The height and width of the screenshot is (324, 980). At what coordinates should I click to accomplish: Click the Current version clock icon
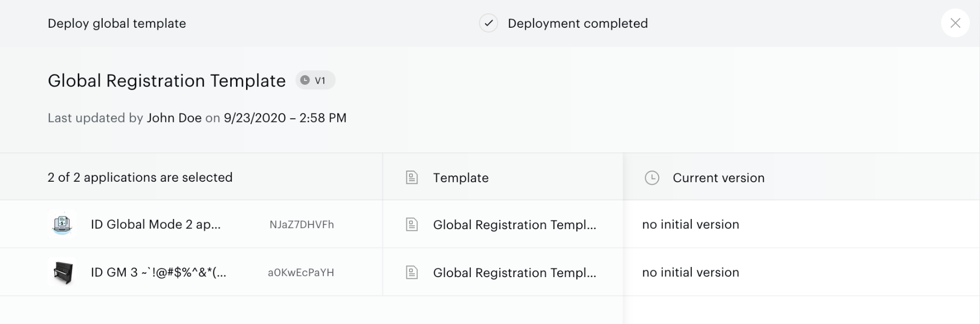tap(652, 177)
